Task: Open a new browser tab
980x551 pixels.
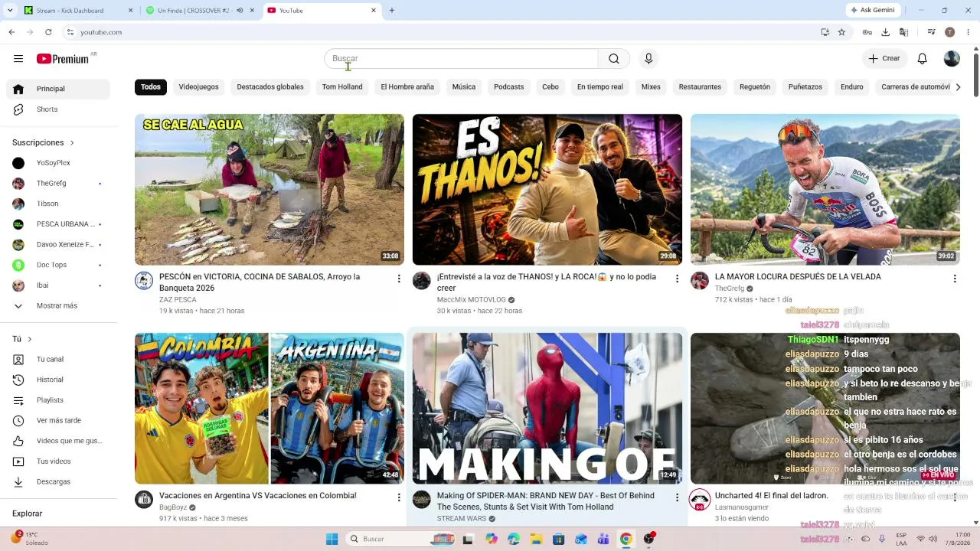Action: pos(392,11)
